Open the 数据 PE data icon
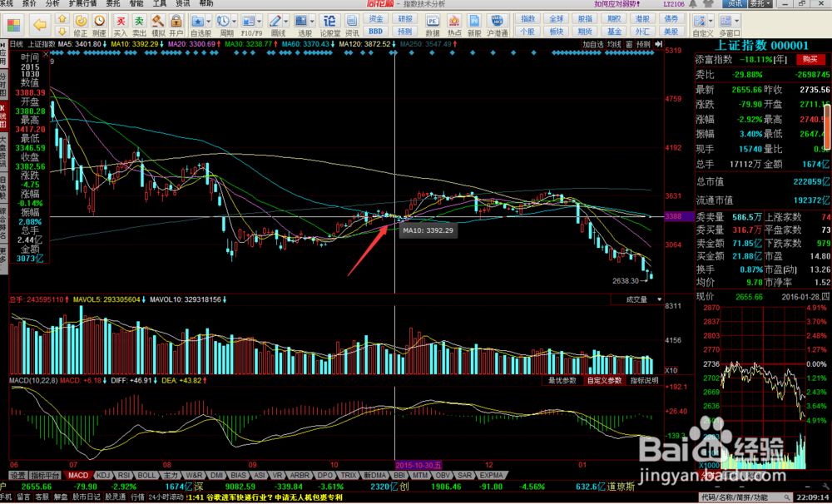832x504 pixels. click(433, 21)
